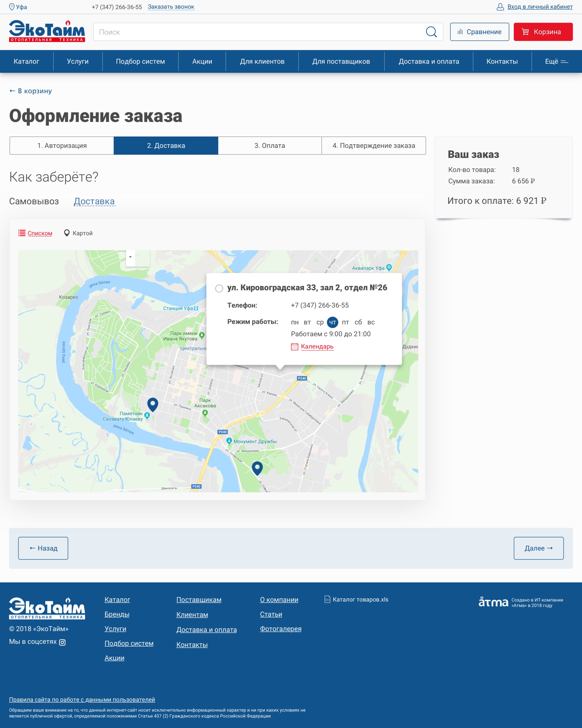This screenshot has width=582, height=728.
Task: Click the Instagram icon in the footer
Action: click(x=63, y=642)
